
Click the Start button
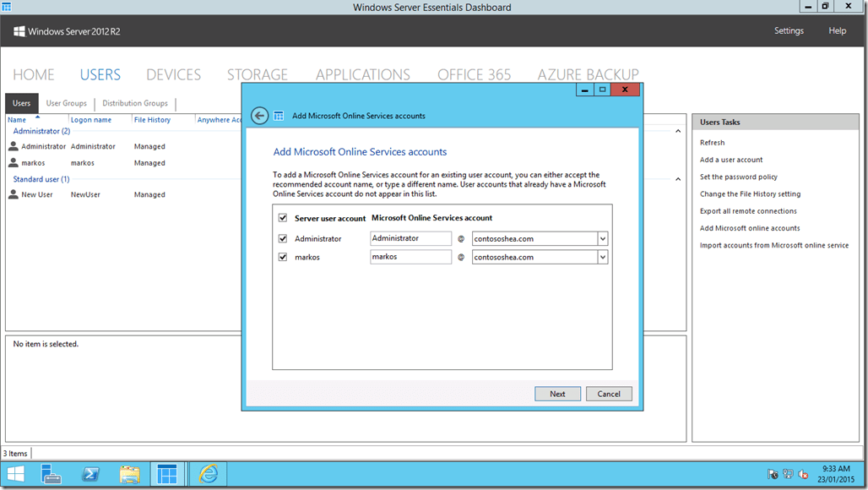click(x=14, y=473)
